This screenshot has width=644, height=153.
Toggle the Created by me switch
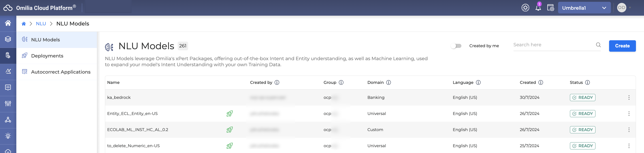click(456, 46)
